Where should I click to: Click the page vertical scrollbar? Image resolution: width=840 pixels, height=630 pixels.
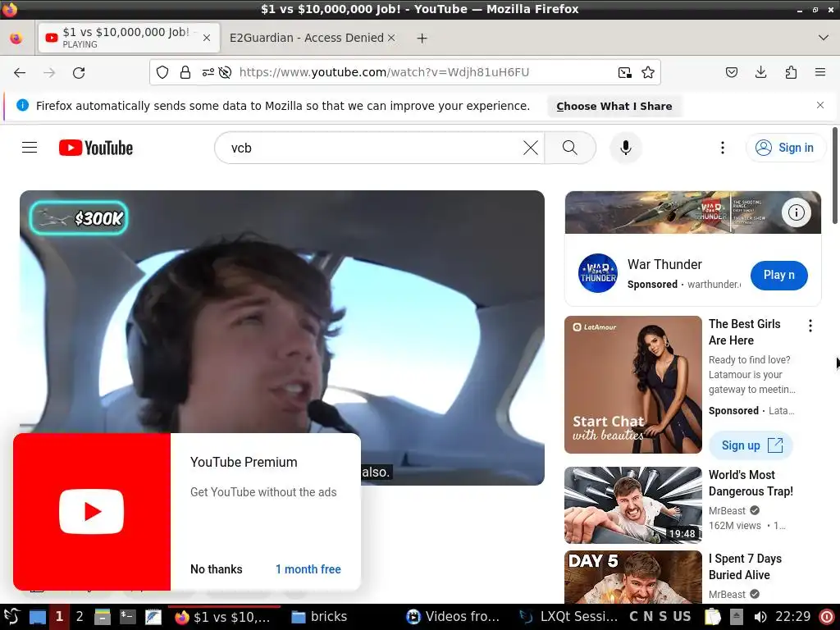(x=835, y=176)
